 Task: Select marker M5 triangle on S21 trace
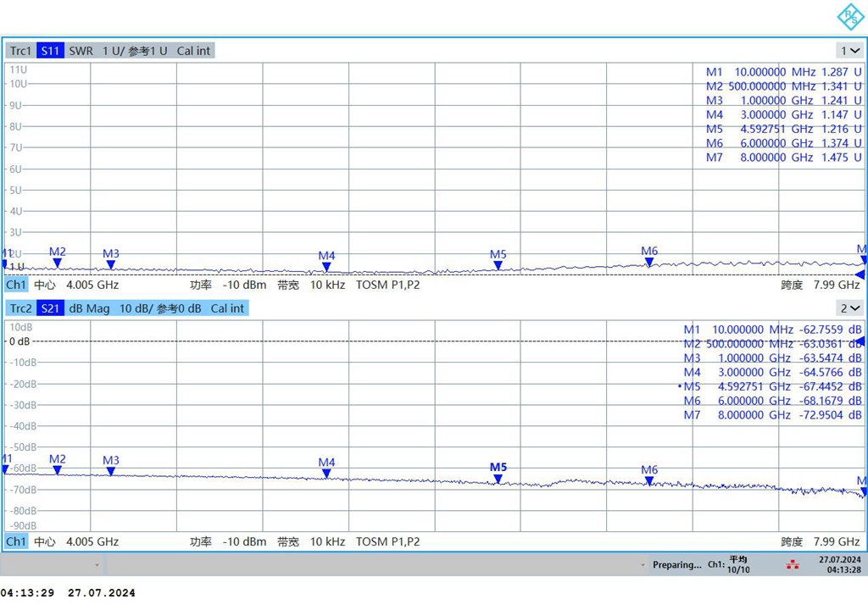(x=498, y=479)
